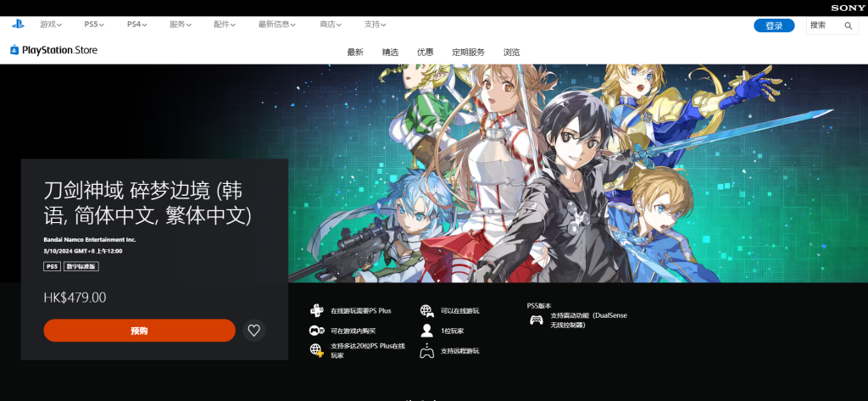
Task: Click 1位玩家 text
Action: 453,331
